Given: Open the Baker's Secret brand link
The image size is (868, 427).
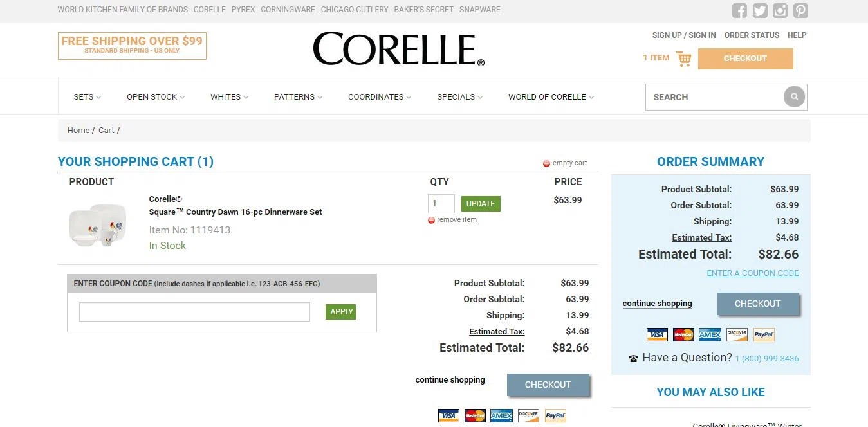Looking at the screenshot, I should 423,10.
